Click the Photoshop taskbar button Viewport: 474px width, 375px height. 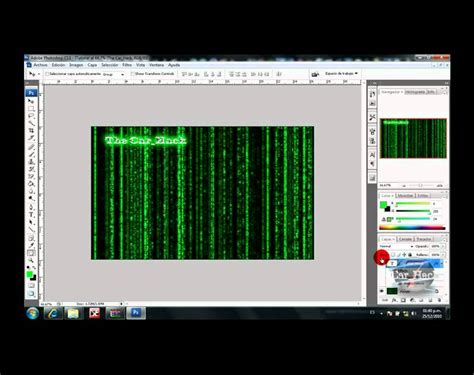click(136, 313)
